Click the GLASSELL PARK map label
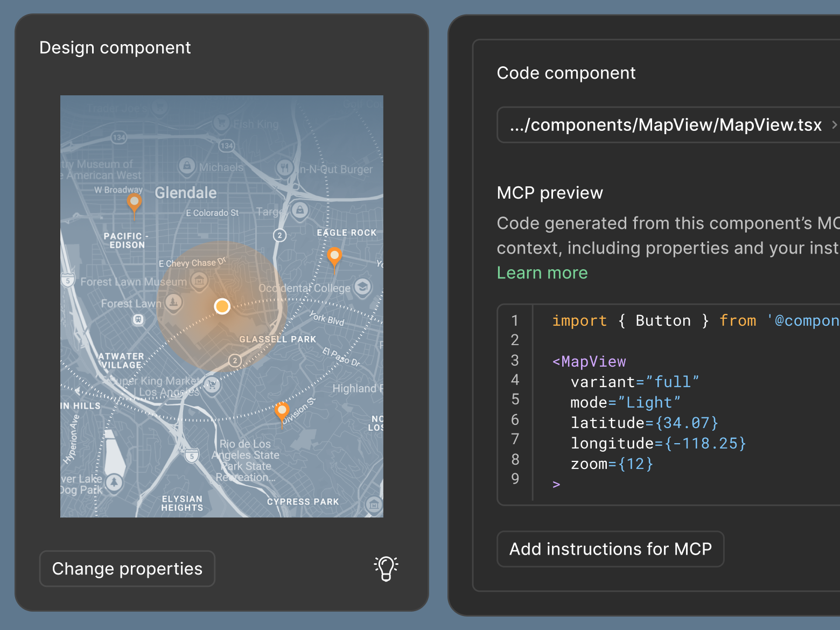The height and width of the screenshot is (630, 840). 278,339
